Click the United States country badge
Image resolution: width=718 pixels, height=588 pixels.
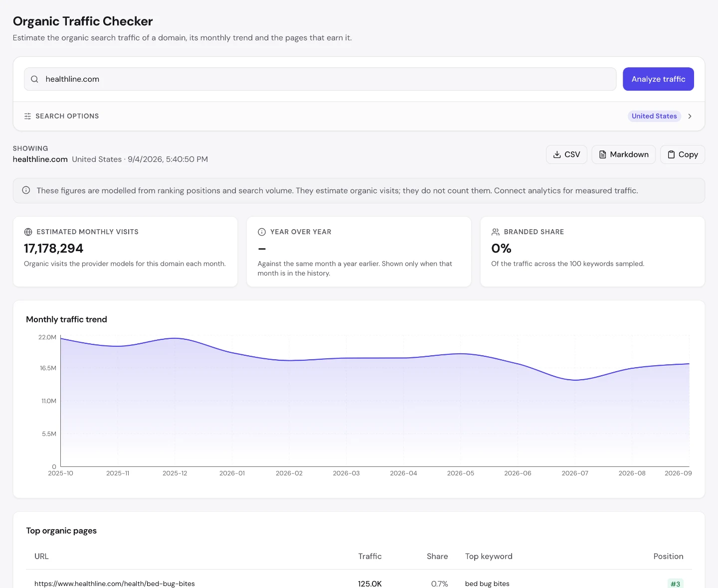654,116
